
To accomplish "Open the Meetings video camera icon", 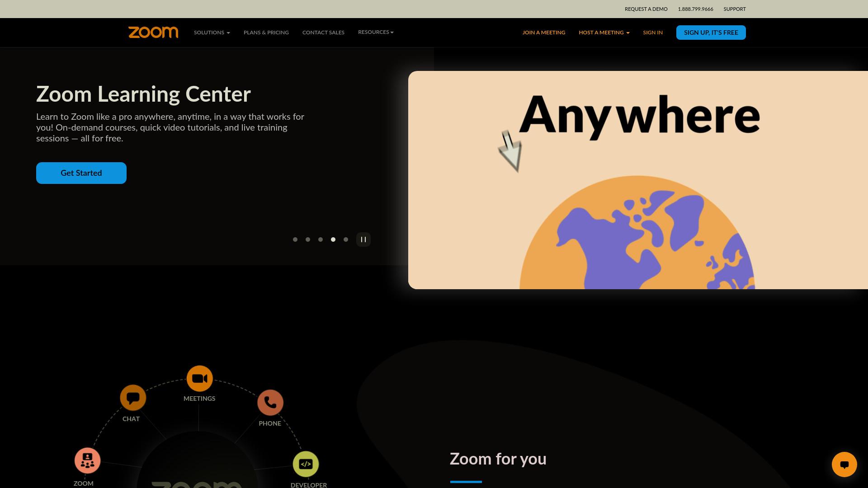I will pos(199,379).
